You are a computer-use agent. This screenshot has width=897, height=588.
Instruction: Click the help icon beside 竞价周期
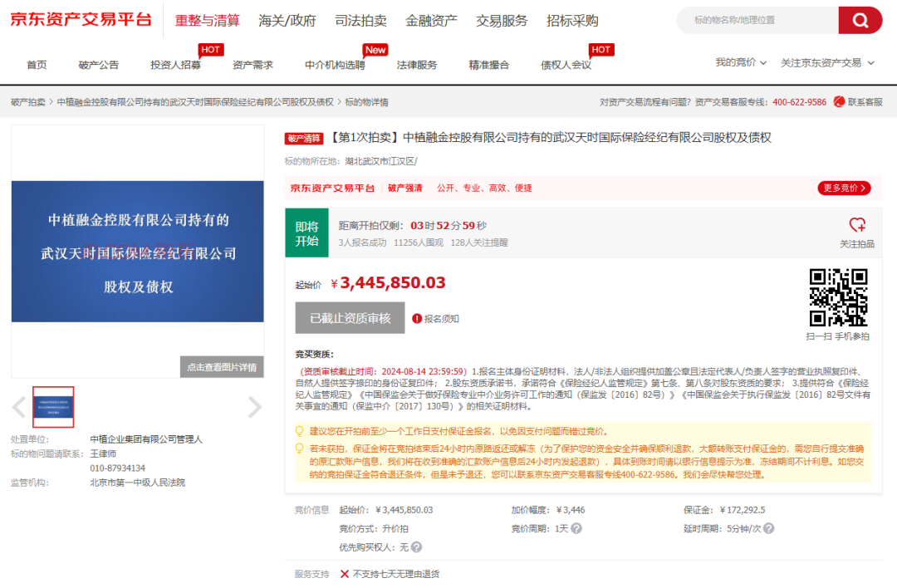[x=576, y=528]
